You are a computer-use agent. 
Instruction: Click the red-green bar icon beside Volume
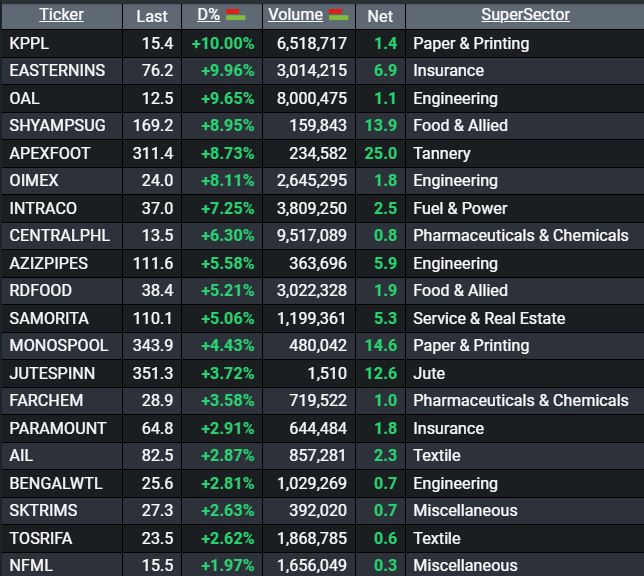coord(339,14)
